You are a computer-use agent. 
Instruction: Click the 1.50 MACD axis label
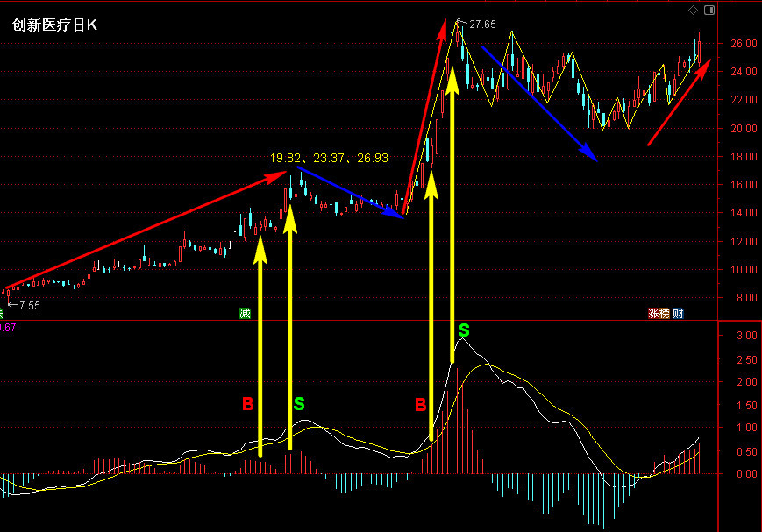tap(746, 405)
